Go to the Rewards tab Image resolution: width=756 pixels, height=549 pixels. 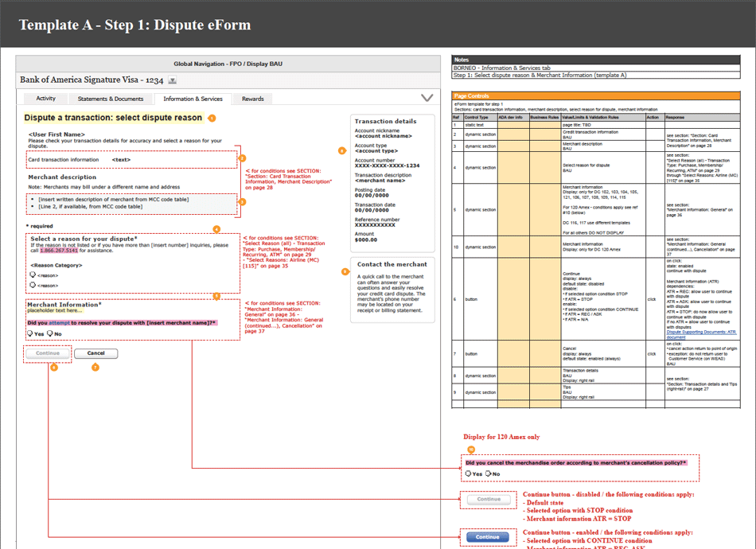pyautogui.click(x=253, y=99)
